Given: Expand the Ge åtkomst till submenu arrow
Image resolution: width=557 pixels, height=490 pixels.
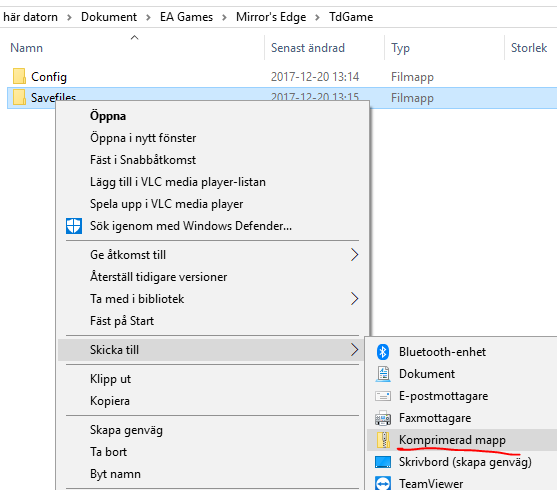Looking at the screenshot, I should click(x=354, y=255).
